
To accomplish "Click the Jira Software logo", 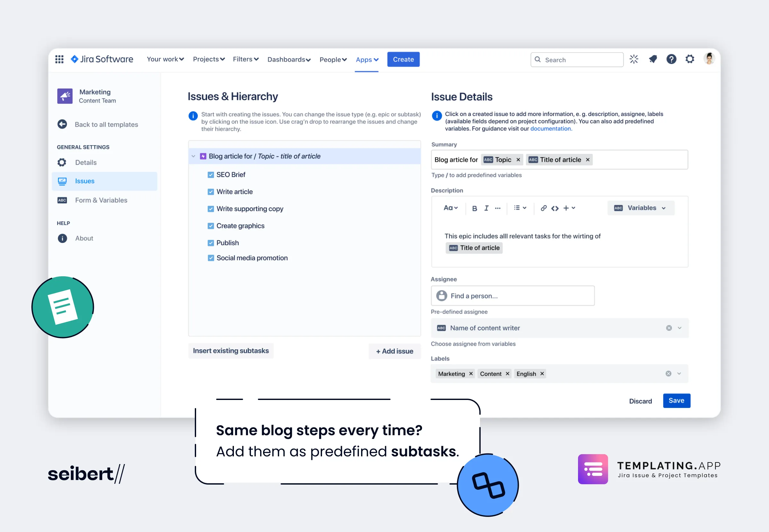I will coord(102,59).
